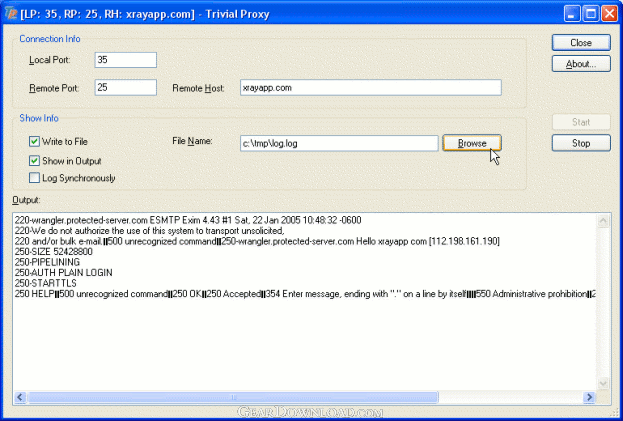
Task: Edit the File Name path field
Action: [339, 143]
